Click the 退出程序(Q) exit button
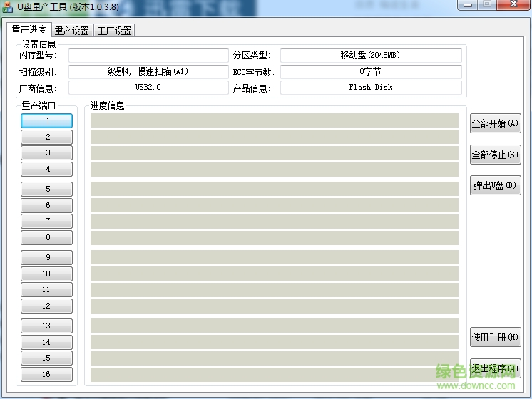532x399 pixels. point(496,369)
